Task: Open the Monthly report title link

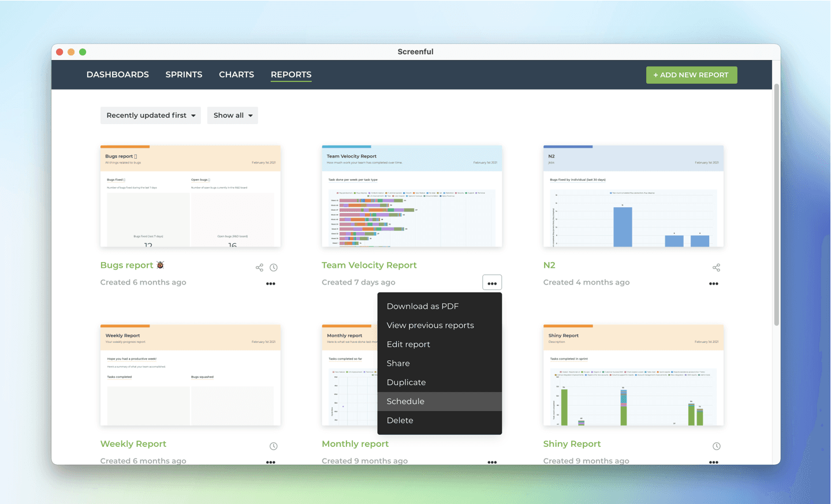Action: pos(355,444)
